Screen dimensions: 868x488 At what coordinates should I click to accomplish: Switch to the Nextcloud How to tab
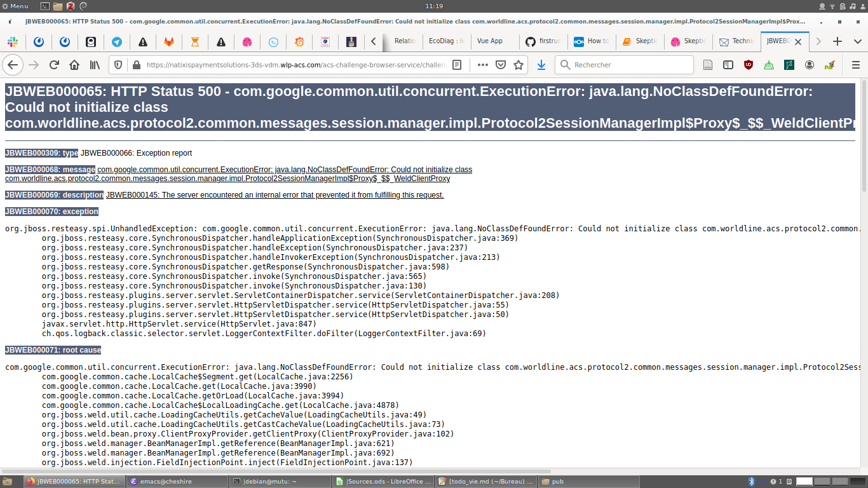592,41
